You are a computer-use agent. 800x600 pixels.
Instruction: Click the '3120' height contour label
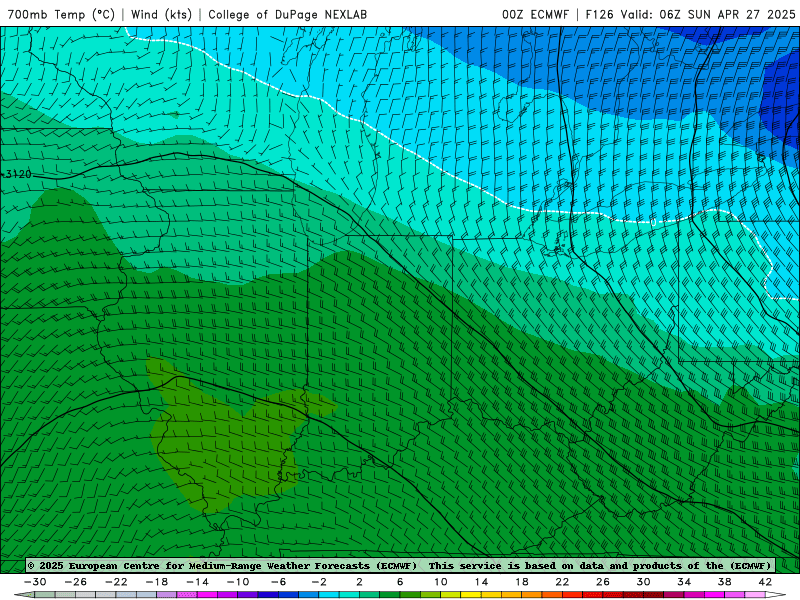click(18, 174)
